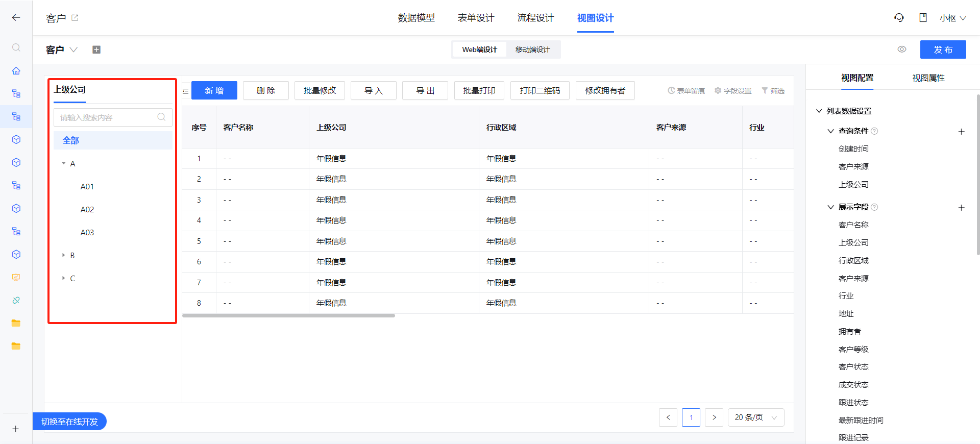Select tree item A03
This screenshot has width=980, height=444.
click(87, 232)
